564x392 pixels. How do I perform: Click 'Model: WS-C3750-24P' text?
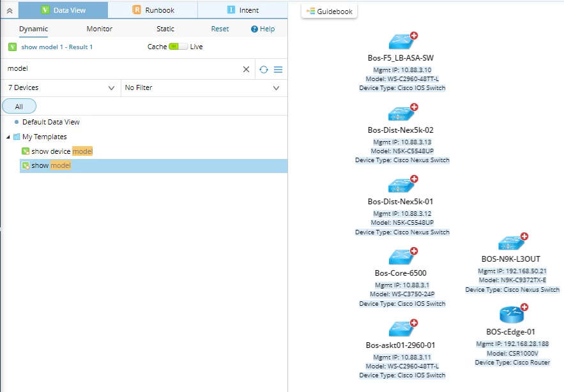[402, 294]
